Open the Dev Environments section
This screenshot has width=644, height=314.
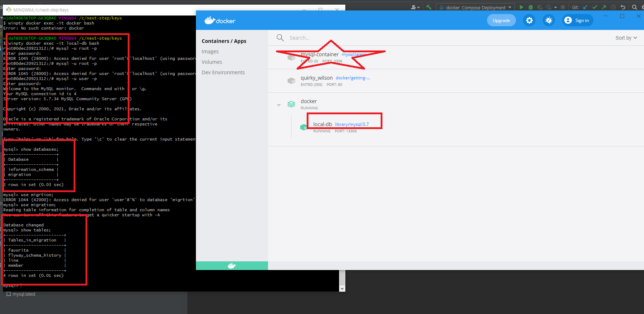point(223,72)
